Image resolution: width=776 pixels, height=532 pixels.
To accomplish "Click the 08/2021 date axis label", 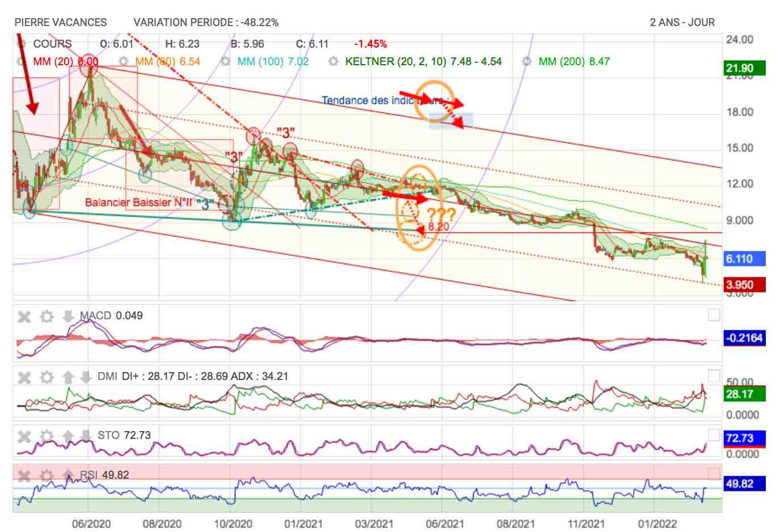I will click(515, 523).
